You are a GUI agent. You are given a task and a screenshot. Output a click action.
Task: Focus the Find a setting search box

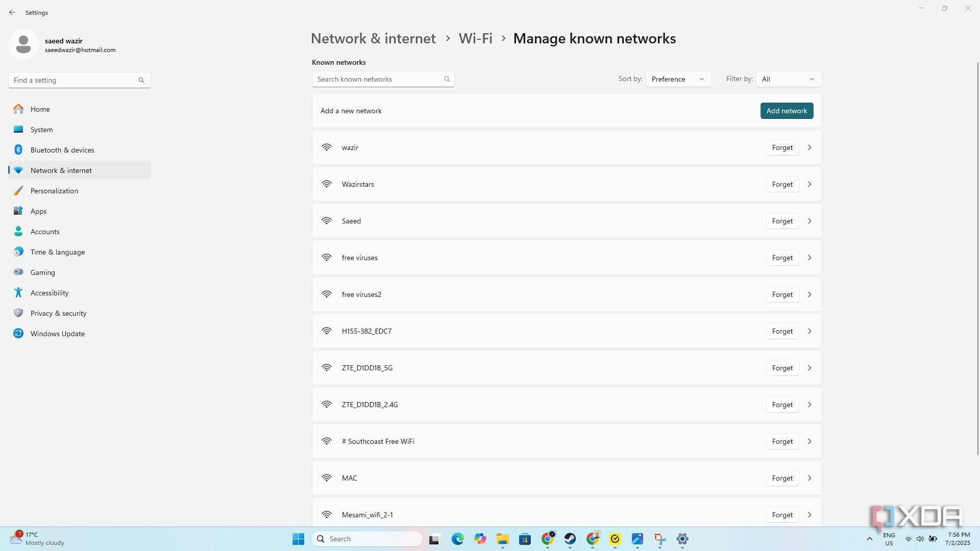click(x=79, y=80)
